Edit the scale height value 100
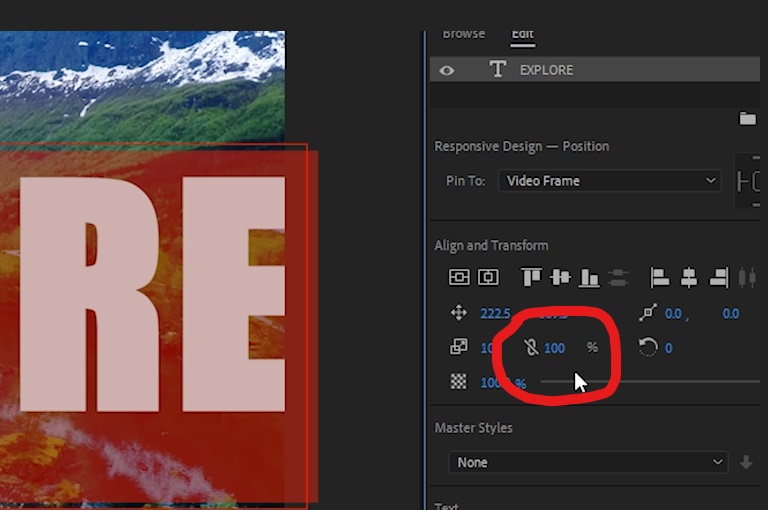The height and width of the screenshot is (510, 768). (554, 348)
